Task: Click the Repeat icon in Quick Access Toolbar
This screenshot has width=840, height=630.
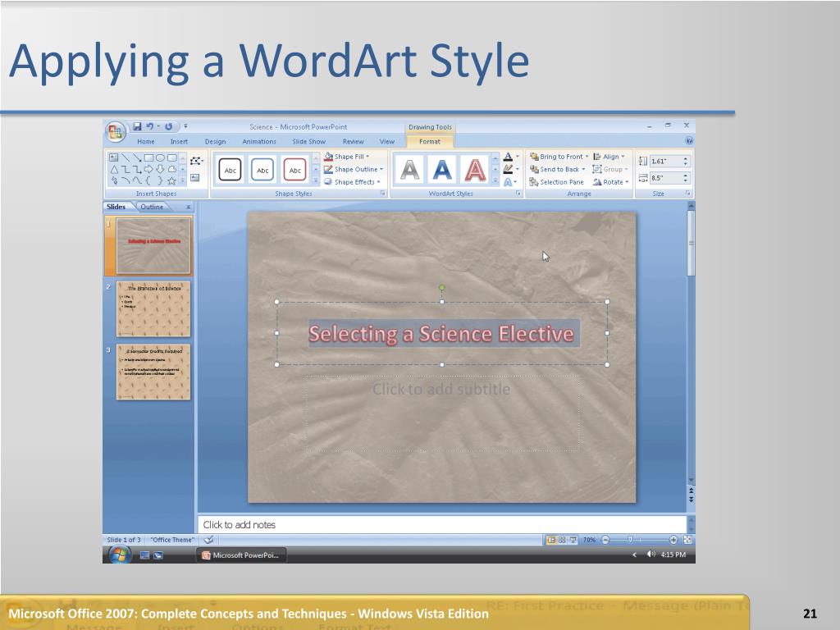Action: tap(168, 126)
